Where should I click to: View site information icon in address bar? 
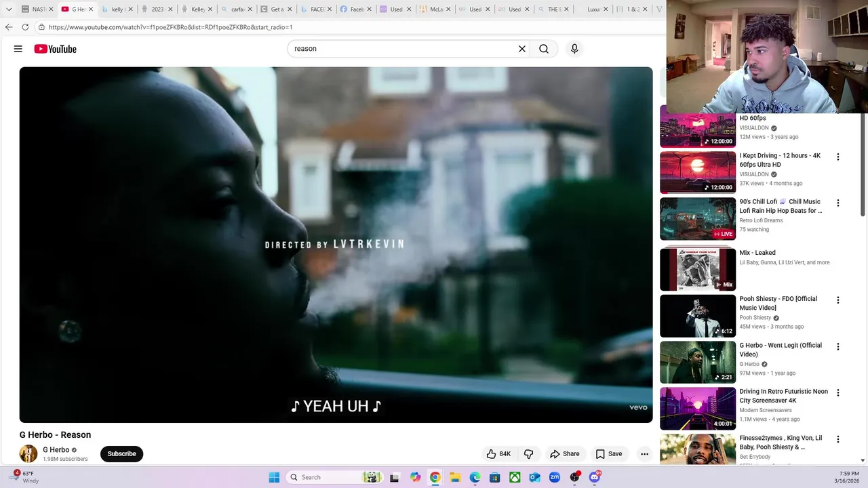click(x=41, y=27)
